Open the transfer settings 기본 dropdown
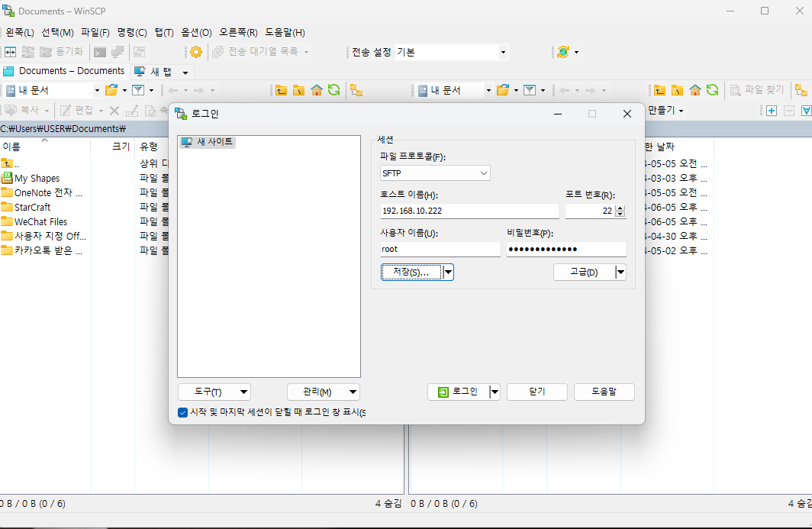 click(503, 52)
